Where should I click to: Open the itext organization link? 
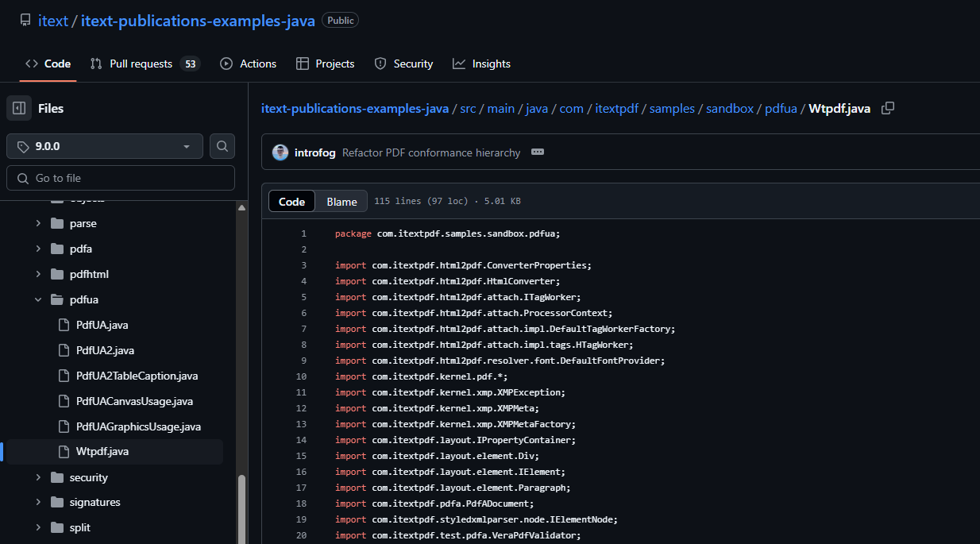[52, 21]
